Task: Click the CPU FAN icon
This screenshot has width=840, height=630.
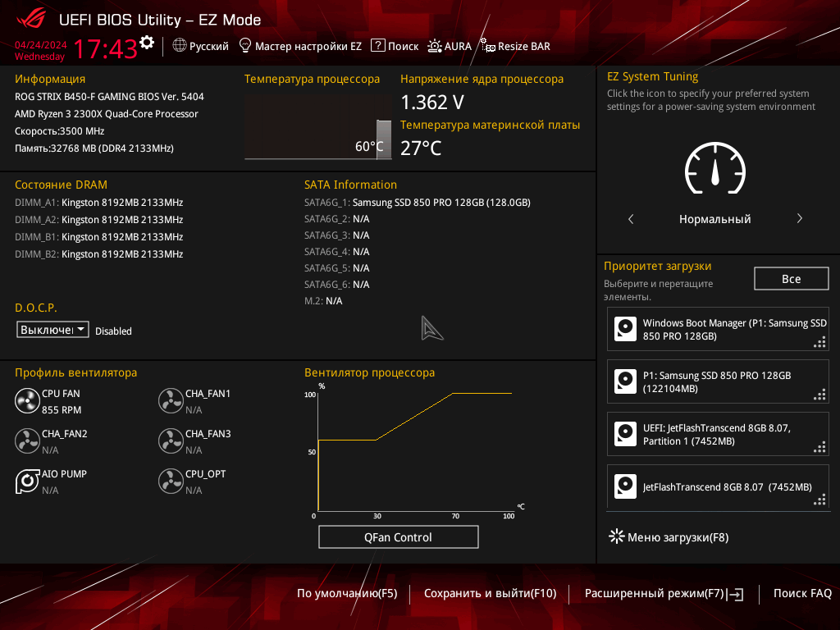Action: click(x=27, y=400)
